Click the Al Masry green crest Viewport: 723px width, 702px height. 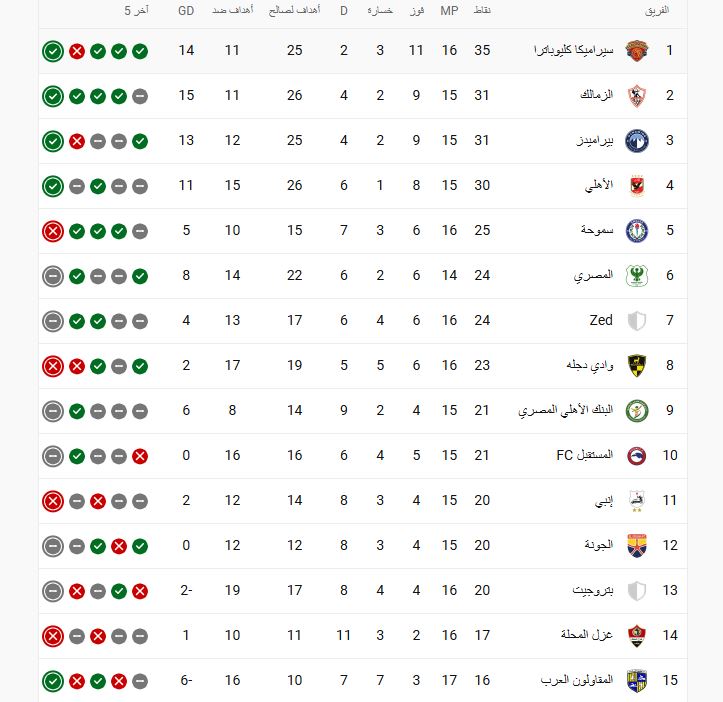[x=636, y=276]
